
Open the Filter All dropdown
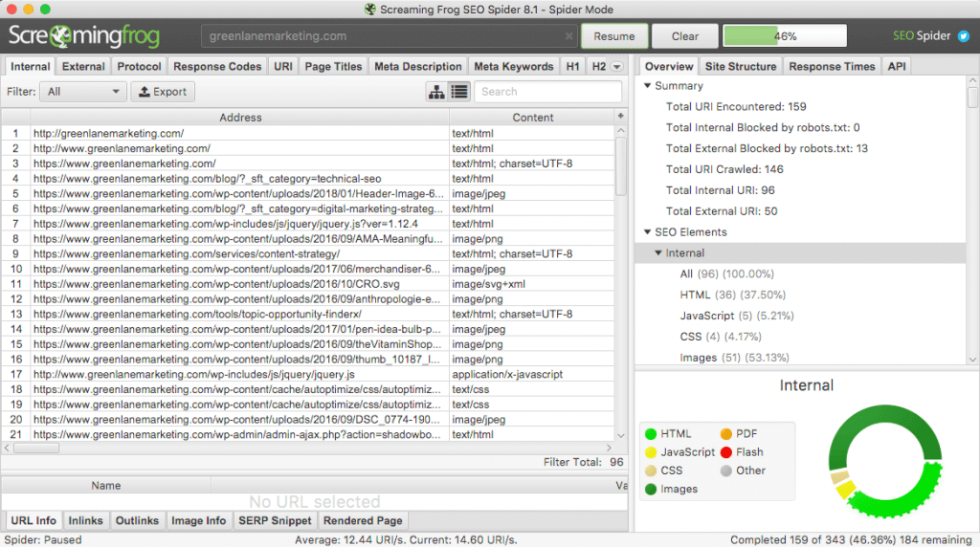tap(82, 92)
